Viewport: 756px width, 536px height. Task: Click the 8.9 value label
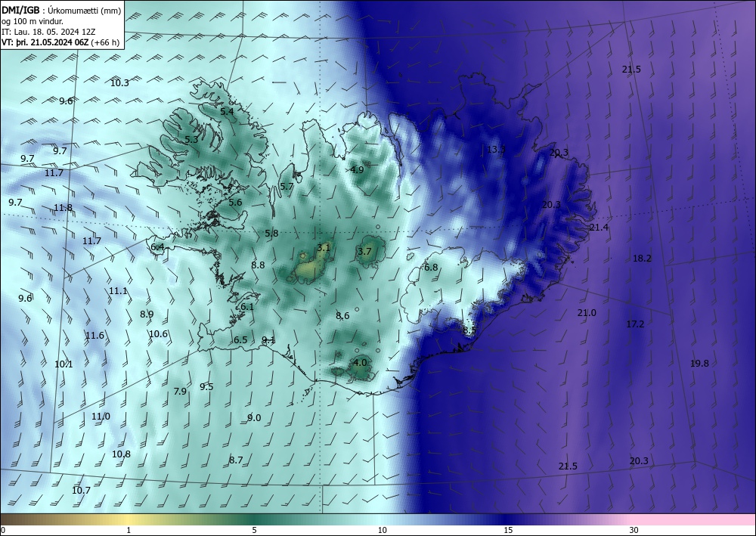tap(147, 314)
